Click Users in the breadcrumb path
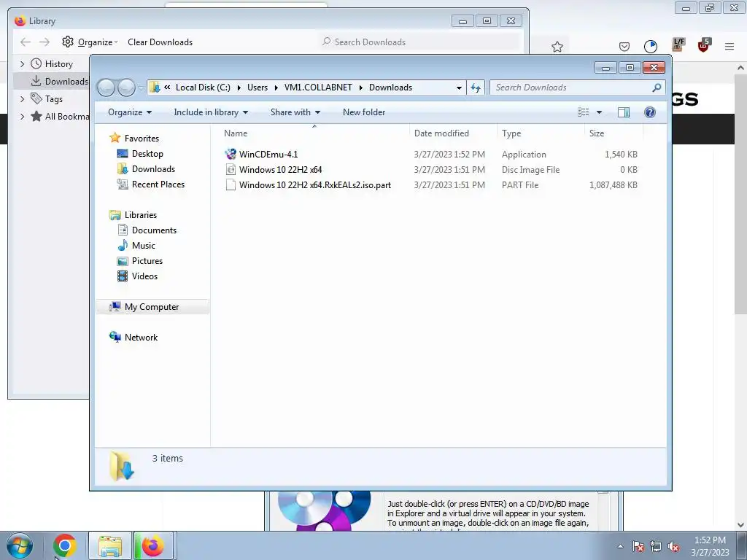This screenshot has height=560, width=747. tap(258, 87)
